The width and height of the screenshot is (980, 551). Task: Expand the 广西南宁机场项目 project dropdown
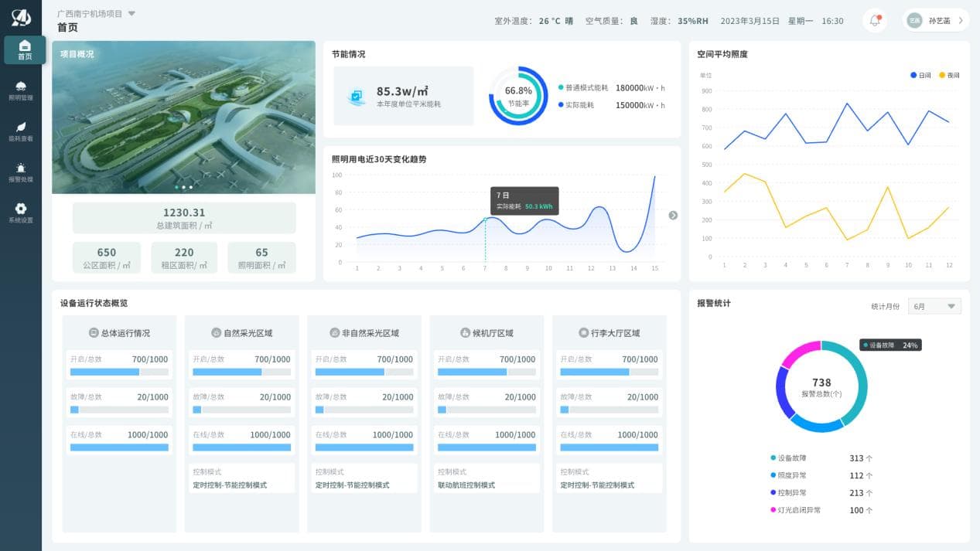coord(131,14)
